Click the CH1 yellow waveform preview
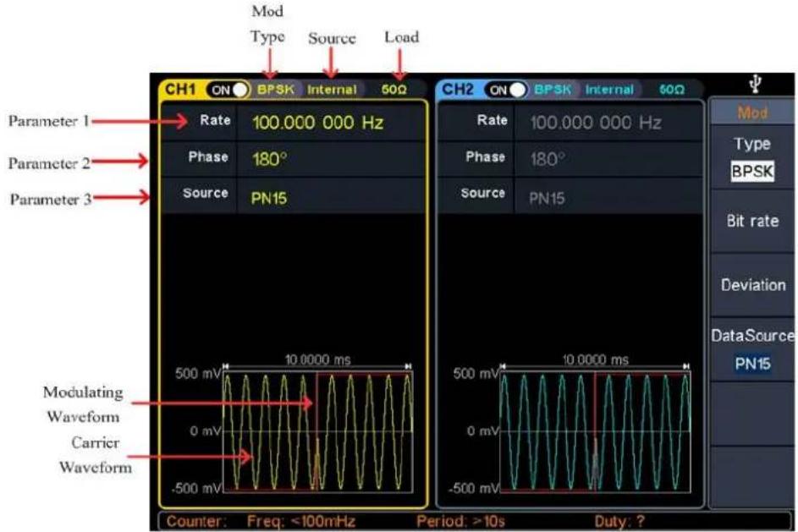Viewport: 798px width, 532px height. tap(318, 432)
